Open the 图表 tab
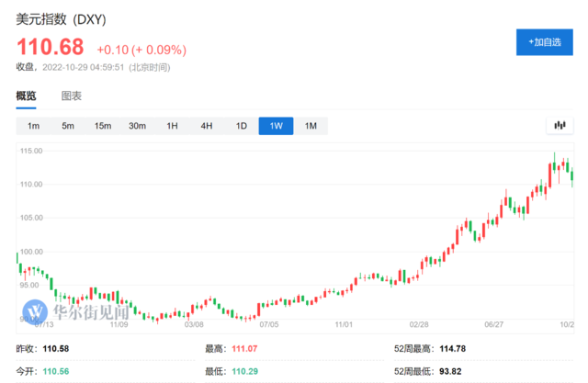 pos(72,96)
